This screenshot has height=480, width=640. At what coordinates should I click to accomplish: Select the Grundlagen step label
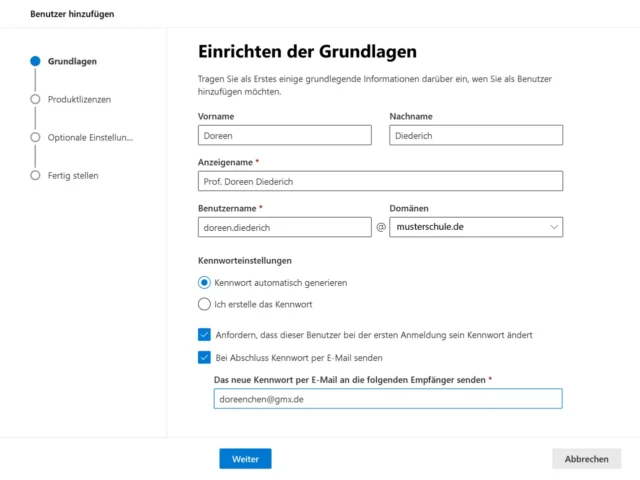72,61
